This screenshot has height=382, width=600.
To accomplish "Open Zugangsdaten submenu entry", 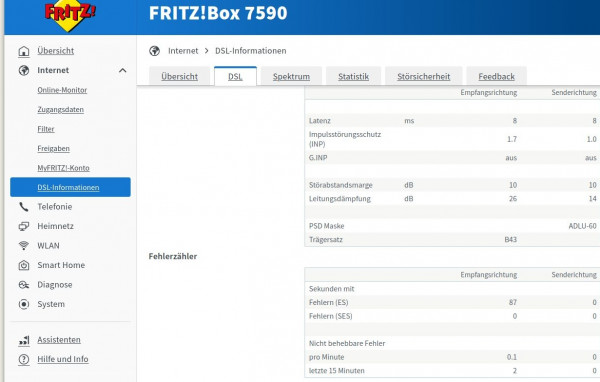I will coord(60,109).
